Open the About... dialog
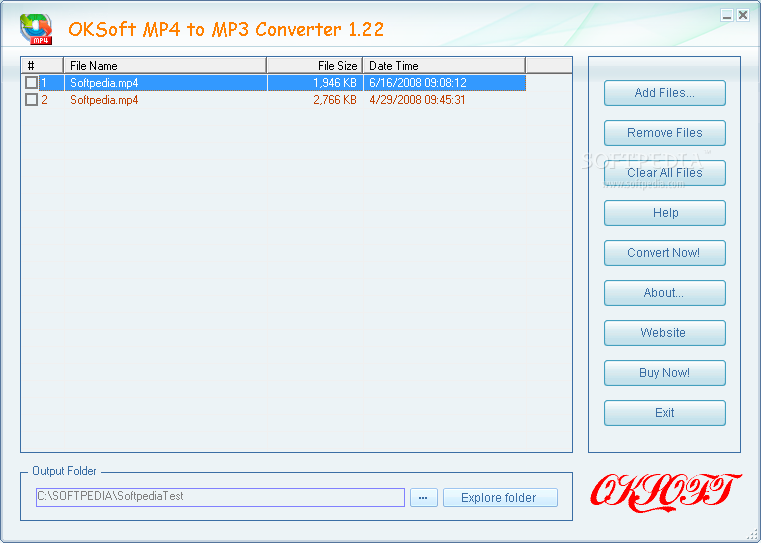Image resolution: width=761 pixels, height=543 pixels. click(664, 293)
